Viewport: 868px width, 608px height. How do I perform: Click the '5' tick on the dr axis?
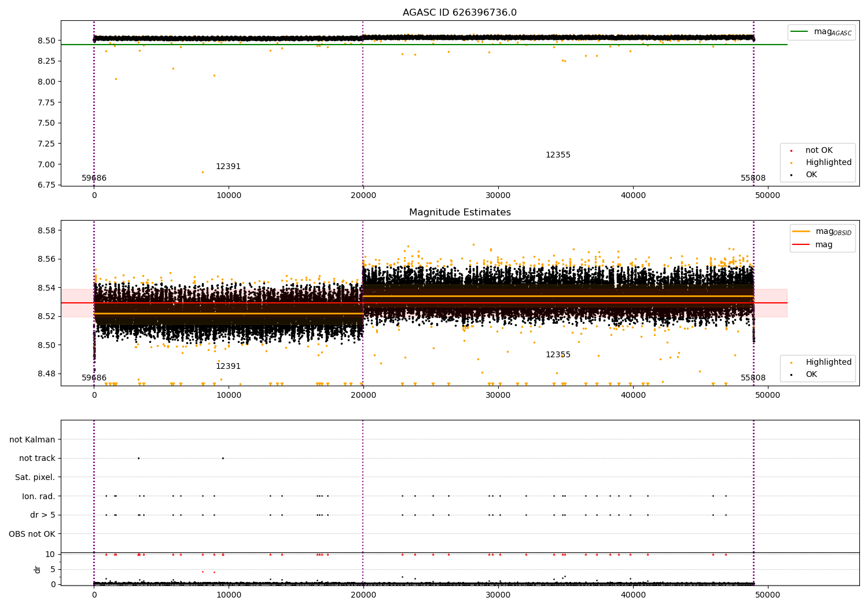click(53, 569)
